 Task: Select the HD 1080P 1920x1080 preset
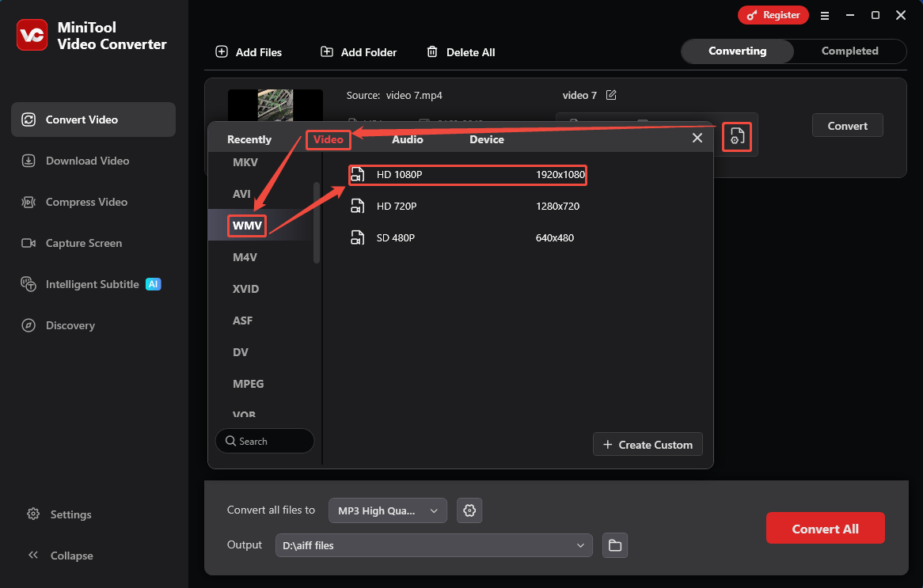[467, 175]
